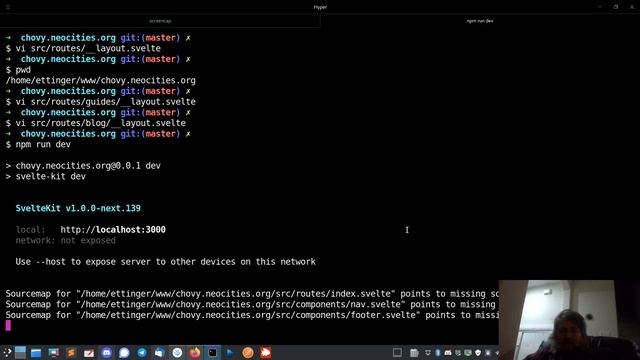Click the Sourcemap warning for index.svelte
This screenshot has height=360, width=640.
252,293
